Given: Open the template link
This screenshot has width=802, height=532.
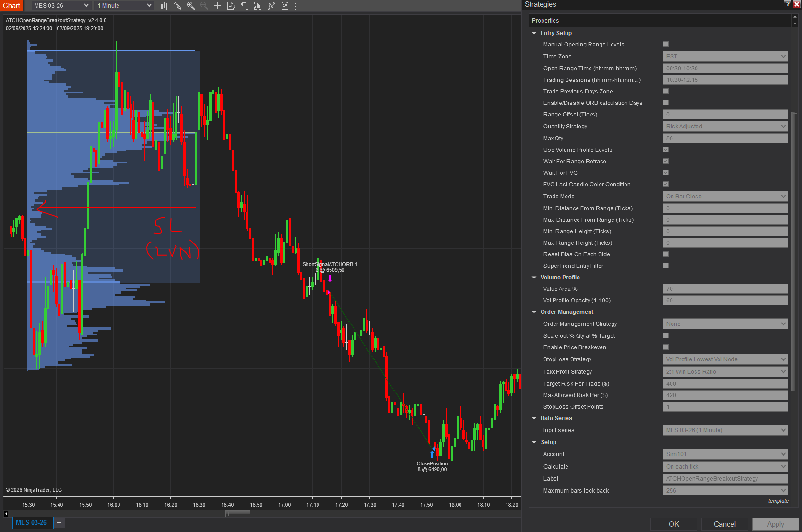Looking at the screenshot, I should 778,501.
